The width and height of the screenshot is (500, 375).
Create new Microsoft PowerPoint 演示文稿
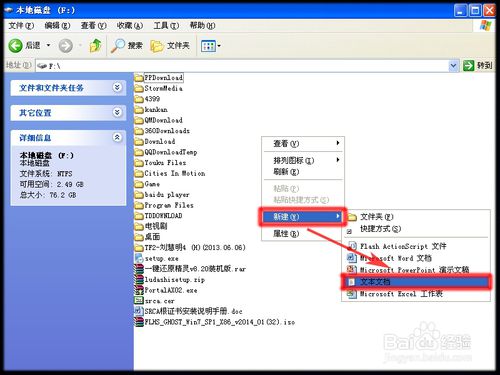(416, 270)
